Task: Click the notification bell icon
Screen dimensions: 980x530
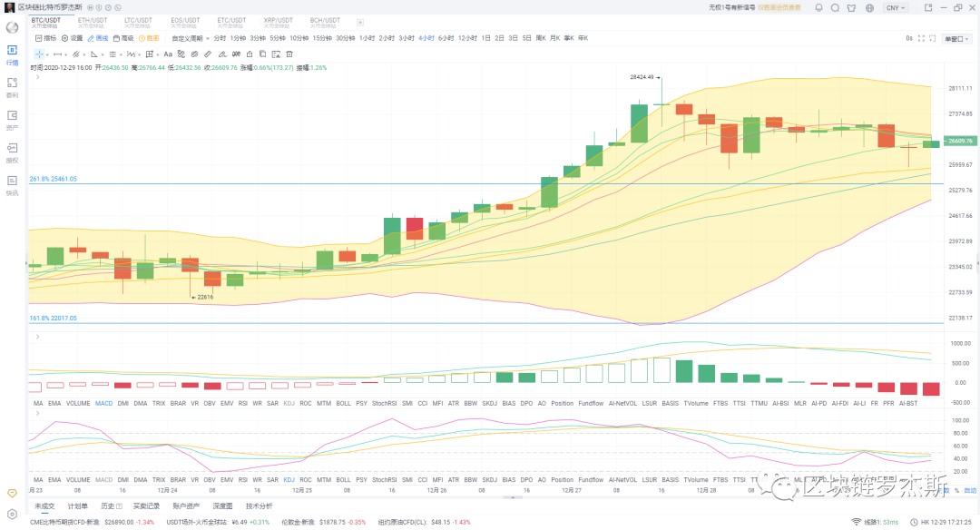Action: [x=818, y=8]
